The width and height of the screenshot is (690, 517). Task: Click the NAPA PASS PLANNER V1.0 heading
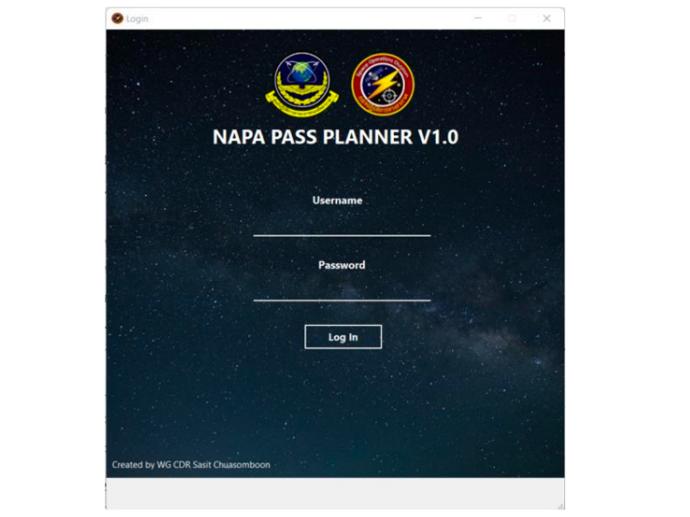[x=335, y=137]
